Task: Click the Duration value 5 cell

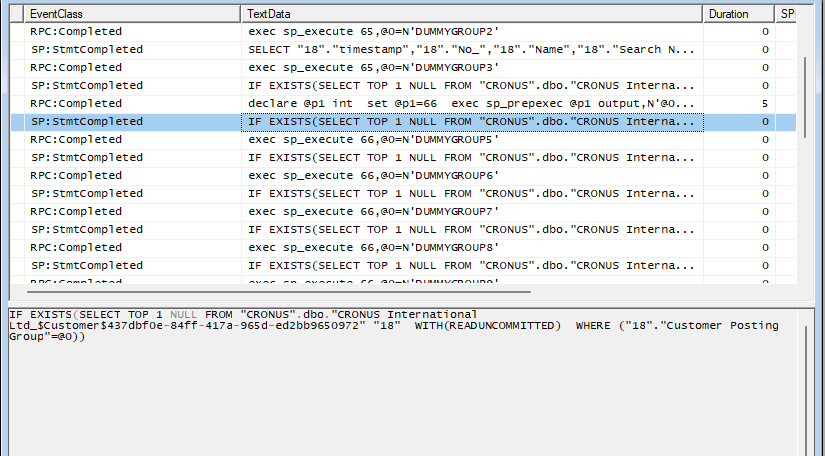Action: point(739,104)
